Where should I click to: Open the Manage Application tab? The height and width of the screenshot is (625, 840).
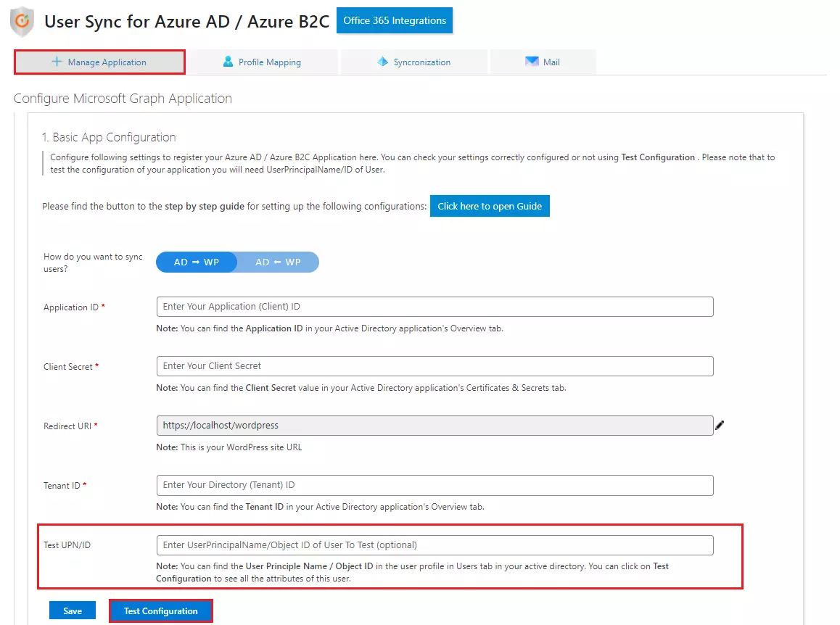pos(99,62)
